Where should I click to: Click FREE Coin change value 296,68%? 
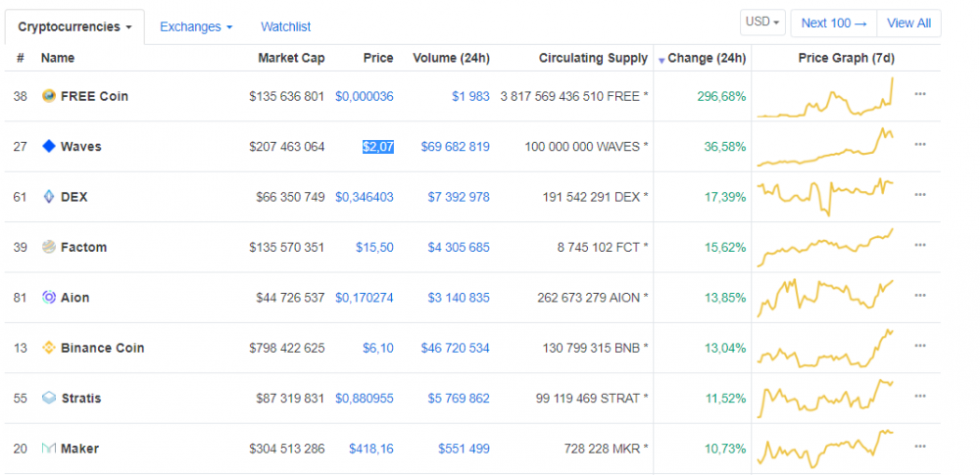[x=722, y=96]
